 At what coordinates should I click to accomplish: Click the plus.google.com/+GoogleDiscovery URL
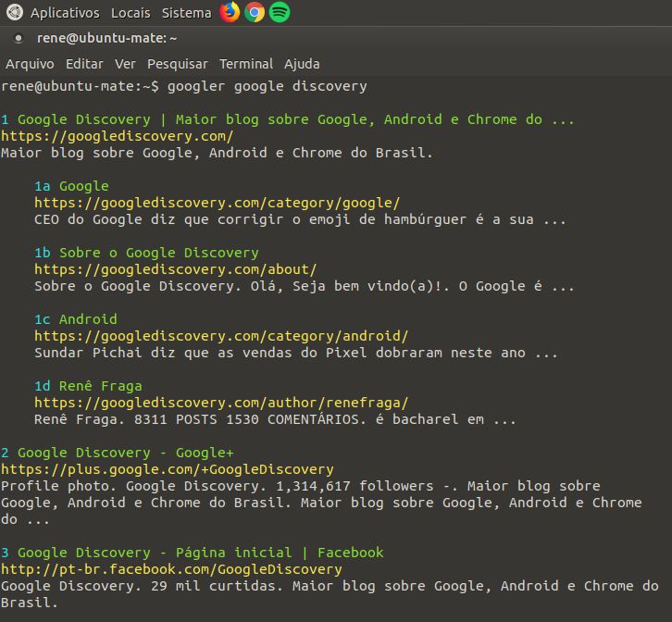pyautogui.click(x=168, y=469)
